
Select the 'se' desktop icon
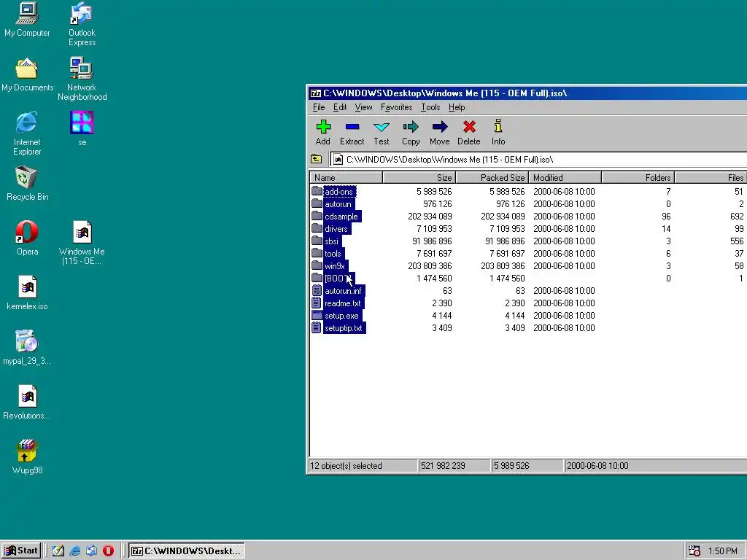(x=82, y=128)
